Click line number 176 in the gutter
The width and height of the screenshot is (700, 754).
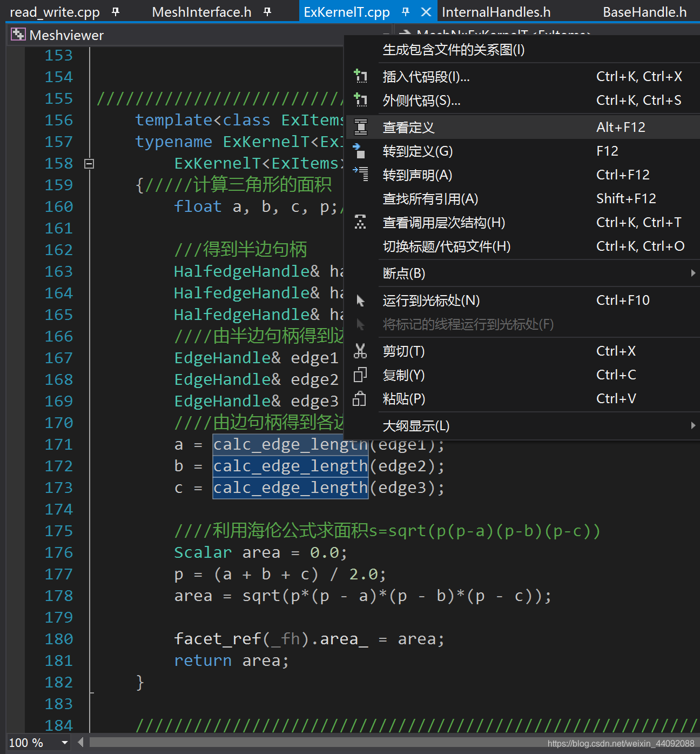[58, 552]
